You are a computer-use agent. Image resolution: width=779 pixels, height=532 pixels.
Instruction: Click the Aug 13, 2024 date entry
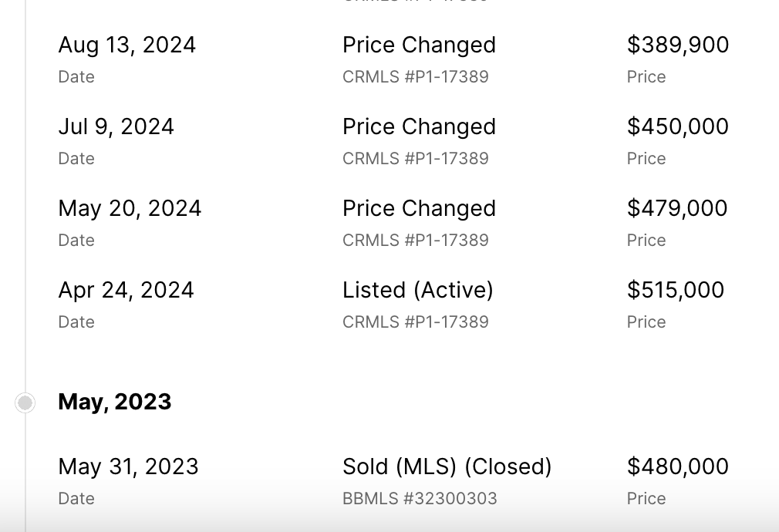(127, 45)
